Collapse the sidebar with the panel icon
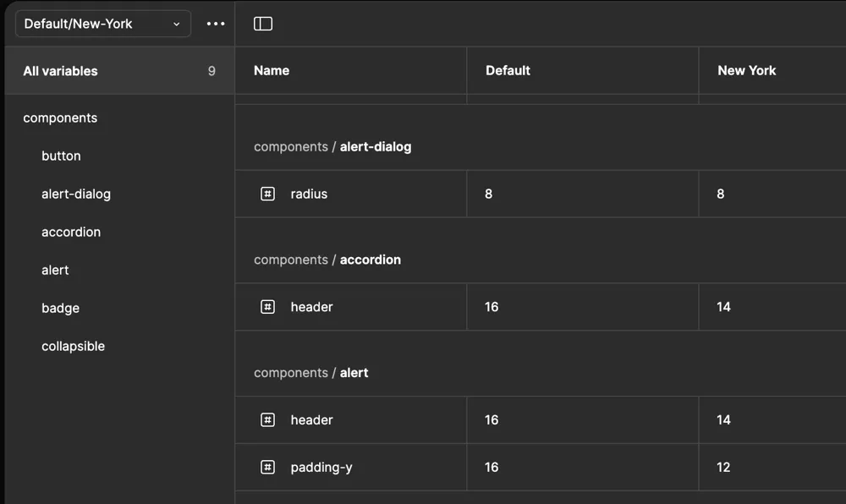The height and width of the screenshot is (504, 846). tap(262, 24)
